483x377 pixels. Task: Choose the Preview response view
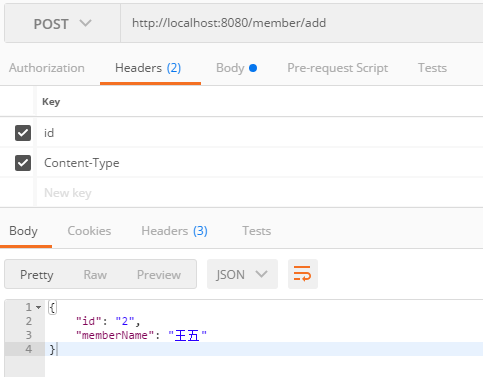159,275
